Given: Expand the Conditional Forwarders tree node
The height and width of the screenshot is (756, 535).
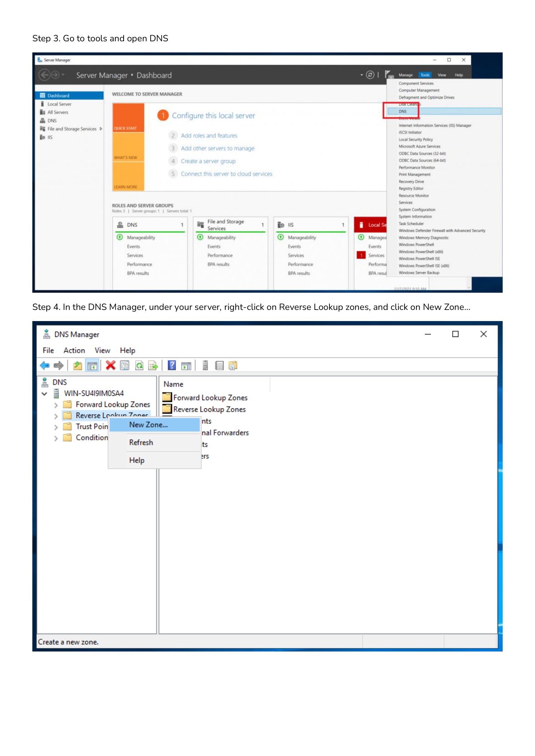Looking at the screenshot, I should pyautogui.click(x=56, y=439).
